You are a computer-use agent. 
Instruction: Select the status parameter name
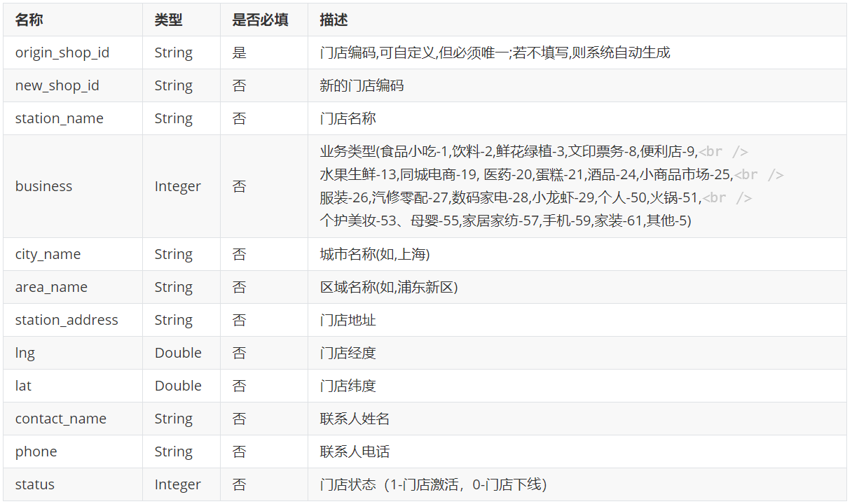(x=35, y=484)
